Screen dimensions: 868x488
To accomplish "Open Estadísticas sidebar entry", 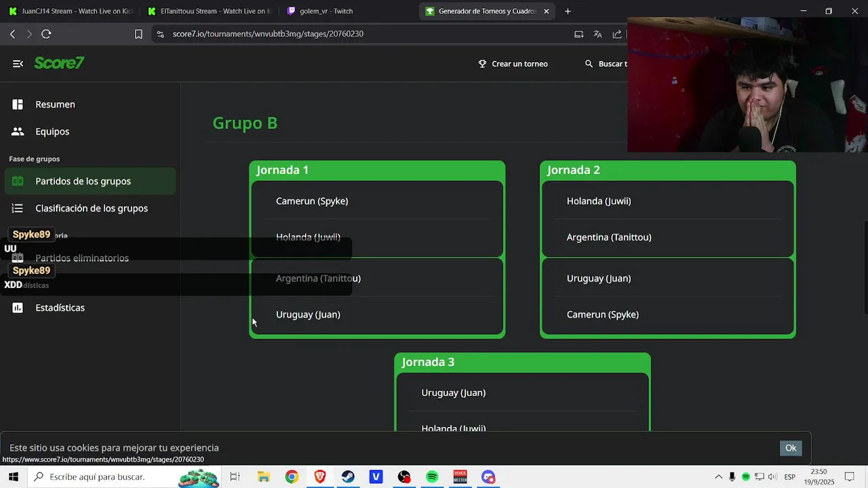I will coord(60,308).
